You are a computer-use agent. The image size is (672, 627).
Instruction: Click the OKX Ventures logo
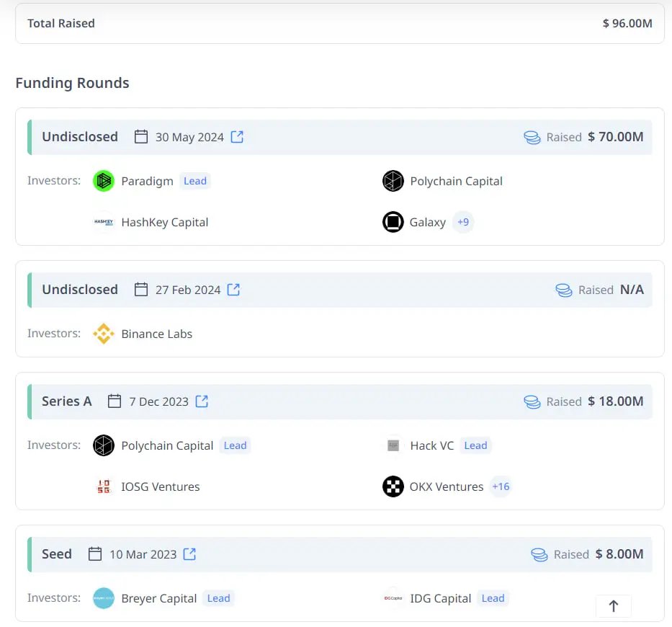click(393, 486)
